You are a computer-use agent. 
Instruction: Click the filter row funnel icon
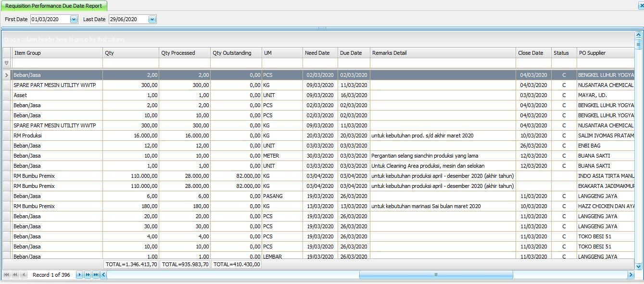pyautogui.click(x=6, y=63)
